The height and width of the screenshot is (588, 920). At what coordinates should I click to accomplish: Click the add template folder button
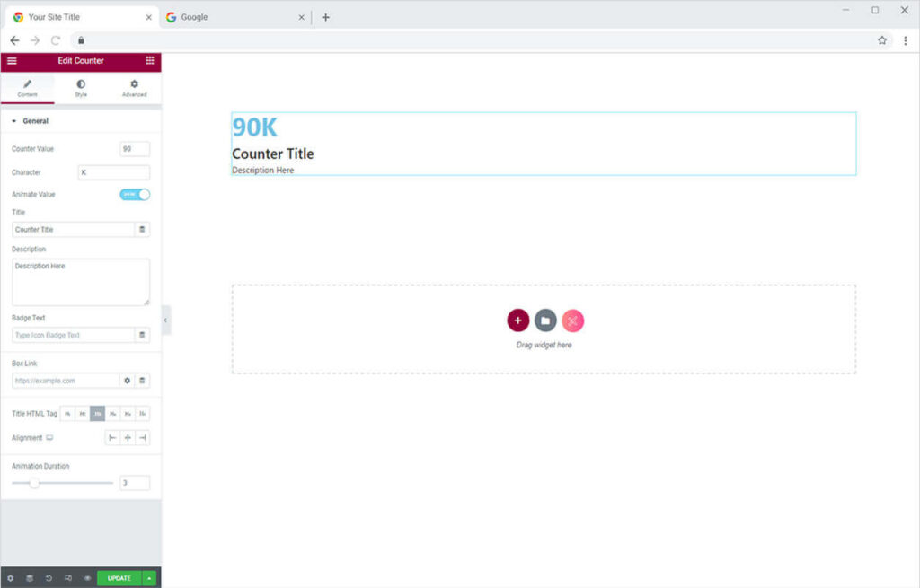545,320
